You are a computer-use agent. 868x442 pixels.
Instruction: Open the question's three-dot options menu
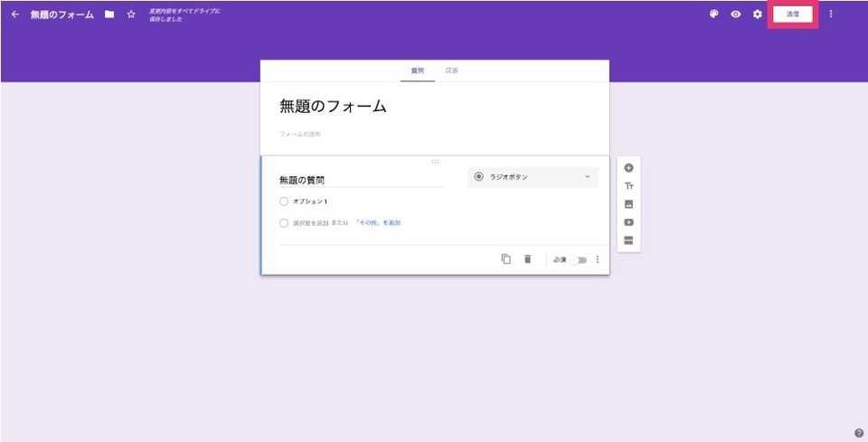click(x=598, y=259)
